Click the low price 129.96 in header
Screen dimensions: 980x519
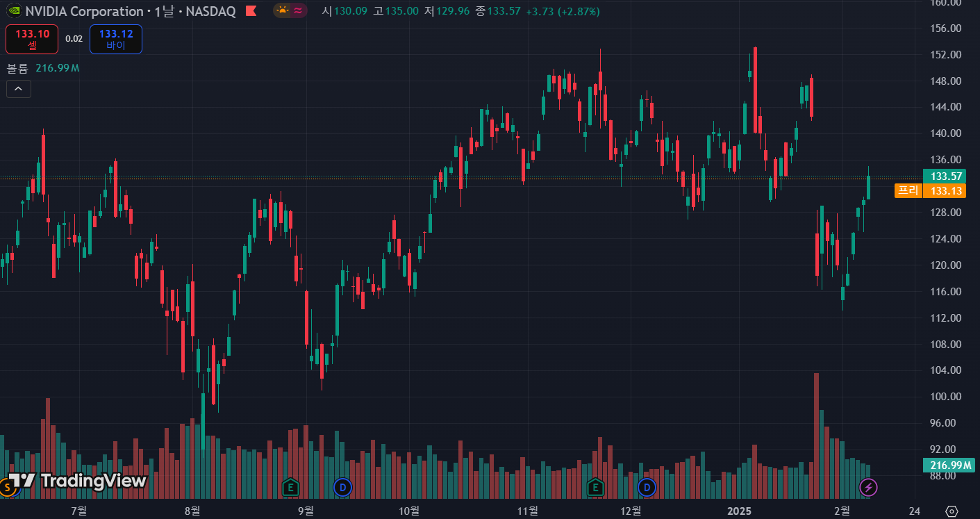click(453, 11)
